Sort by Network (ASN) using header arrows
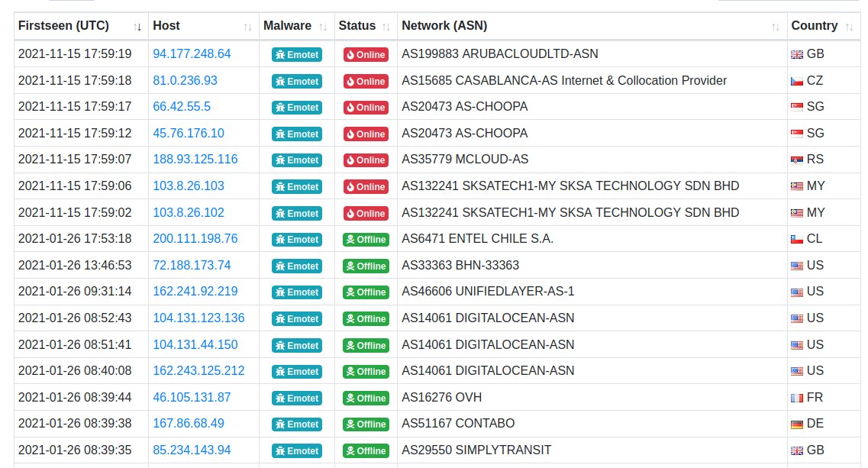Screen dimensions: 868x468 click(x=776, y=27)
